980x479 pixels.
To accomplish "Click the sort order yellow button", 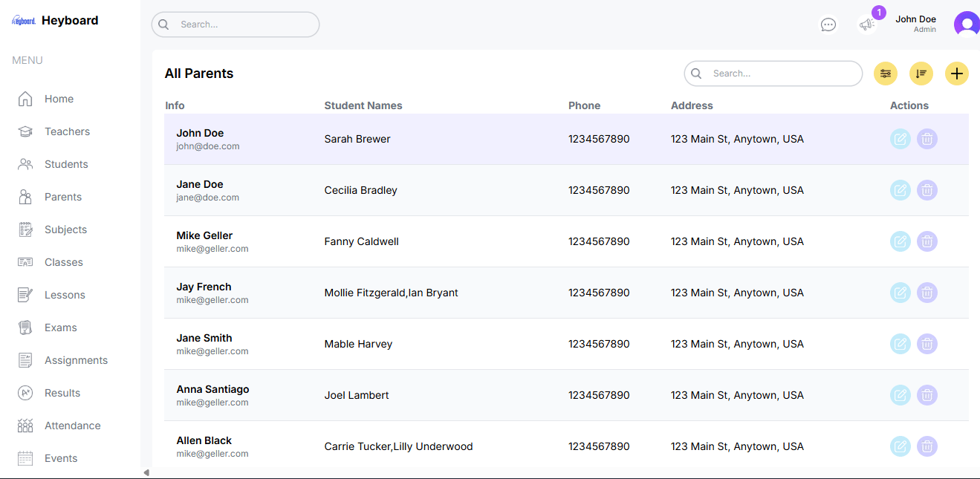I will (x=921, y=74).
